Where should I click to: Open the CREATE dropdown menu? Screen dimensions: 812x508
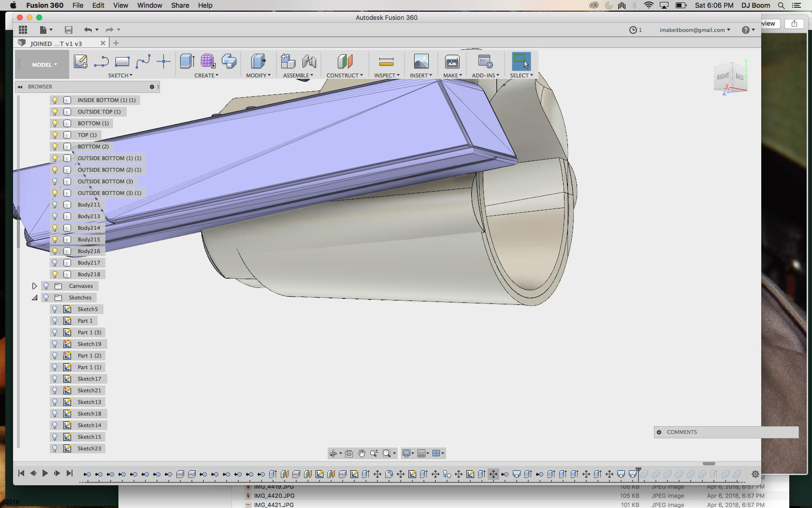point(206,75)
